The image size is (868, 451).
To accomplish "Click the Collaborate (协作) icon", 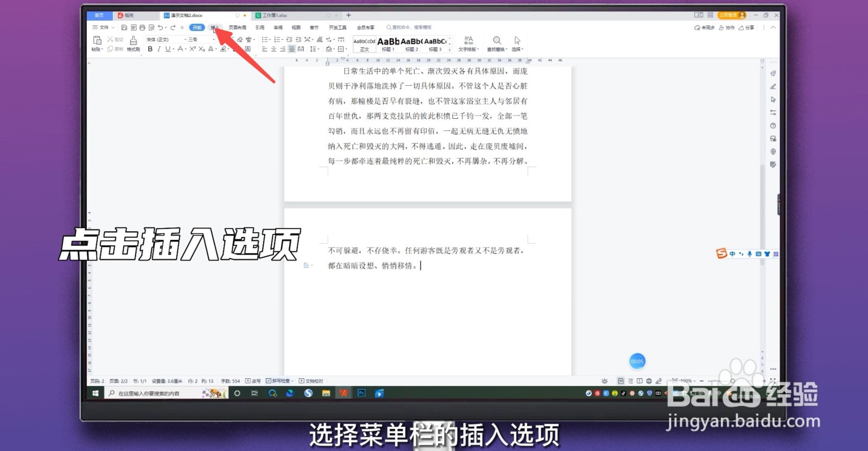I will click(726, 28).
